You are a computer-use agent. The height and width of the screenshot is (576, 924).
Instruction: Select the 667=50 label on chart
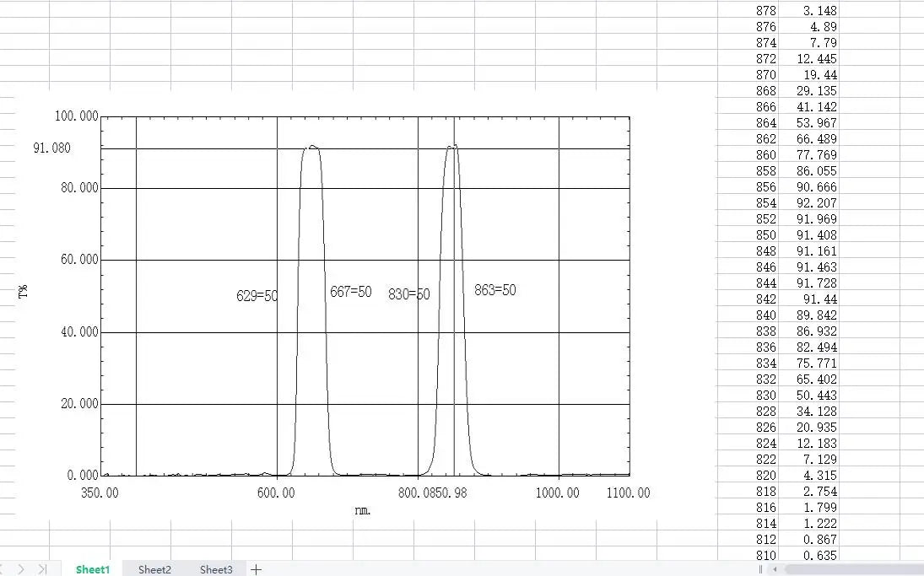350,292
